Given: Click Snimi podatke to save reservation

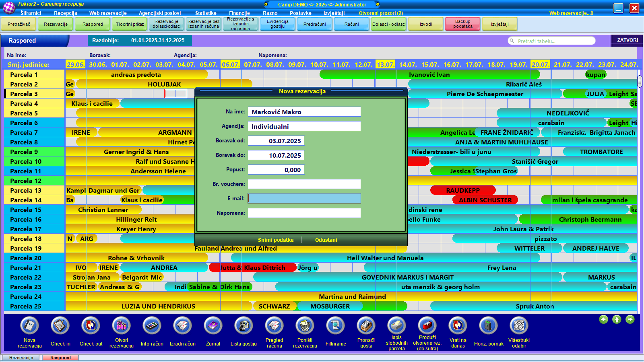Looking at the screenshot, I should coord(276,240).
